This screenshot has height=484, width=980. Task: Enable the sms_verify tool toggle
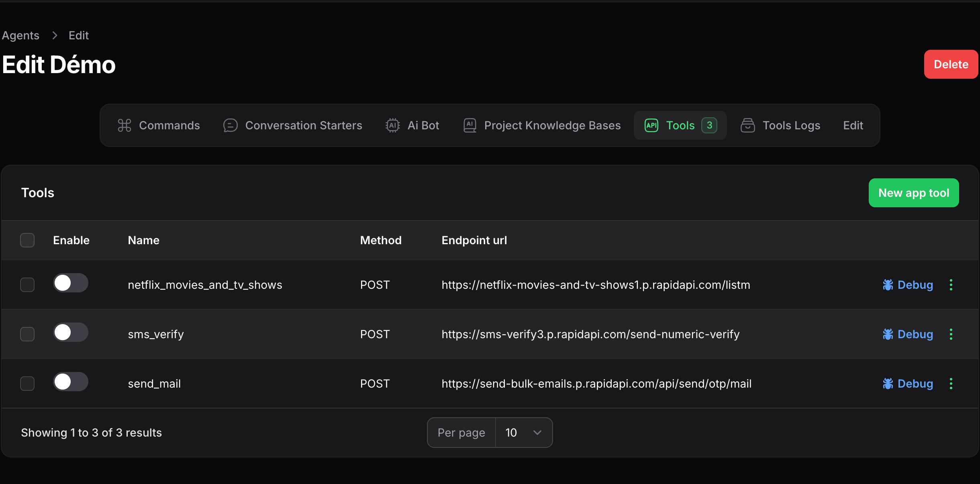(x=71, y=332)
